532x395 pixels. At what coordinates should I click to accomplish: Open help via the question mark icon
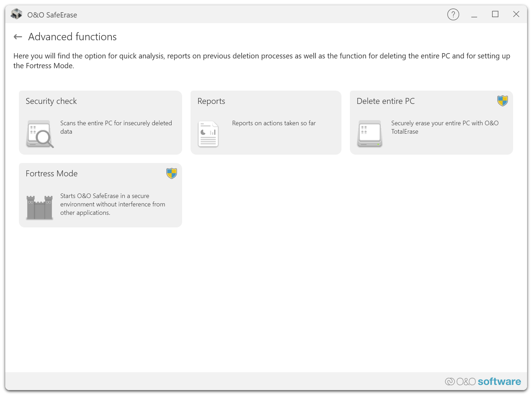tap(453, 14)
